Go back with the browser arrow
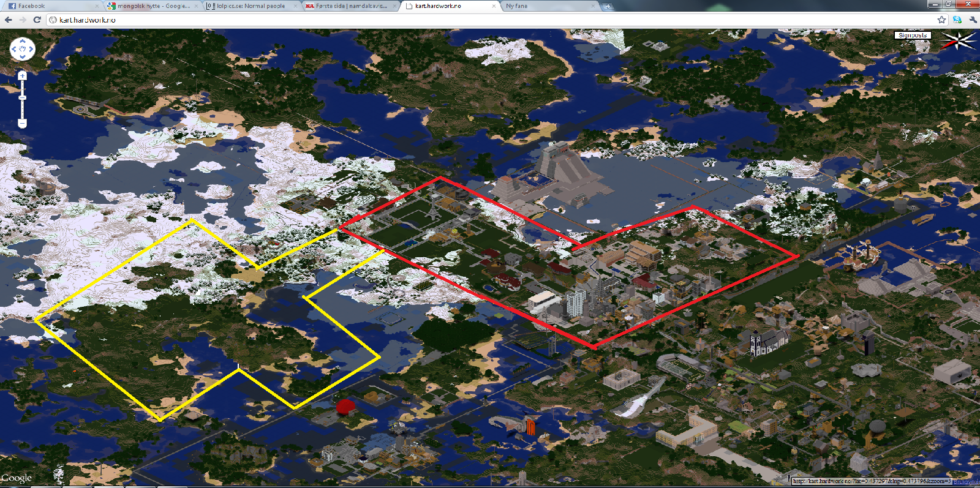This screenshot has width=980, height=488. pos(9,20)
